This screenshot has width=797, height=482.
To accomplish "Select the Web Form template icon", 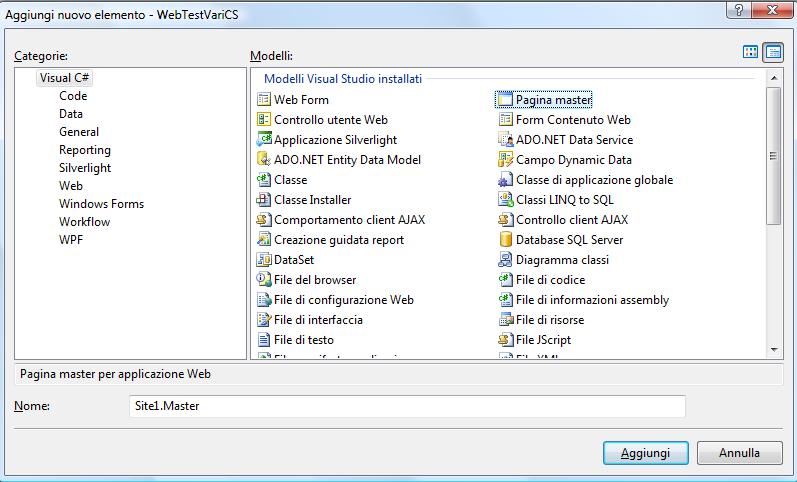I will click(264, 100).
